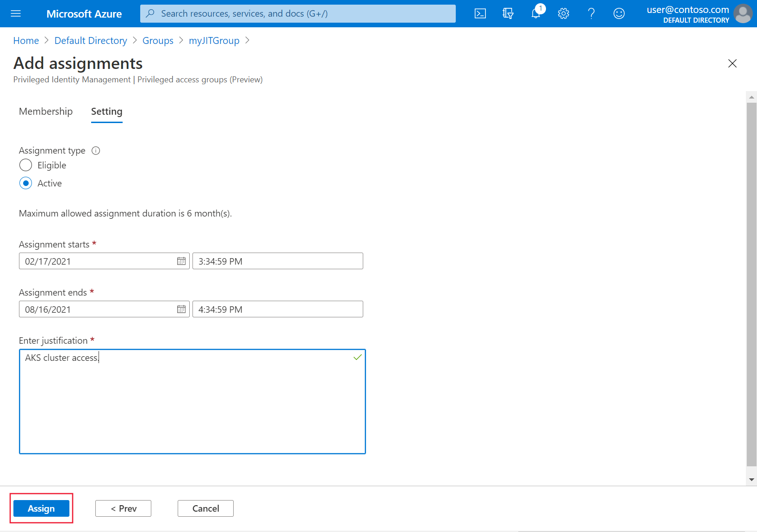
Task: Switch to the Membership tab
Action: (x=45, y=111)
